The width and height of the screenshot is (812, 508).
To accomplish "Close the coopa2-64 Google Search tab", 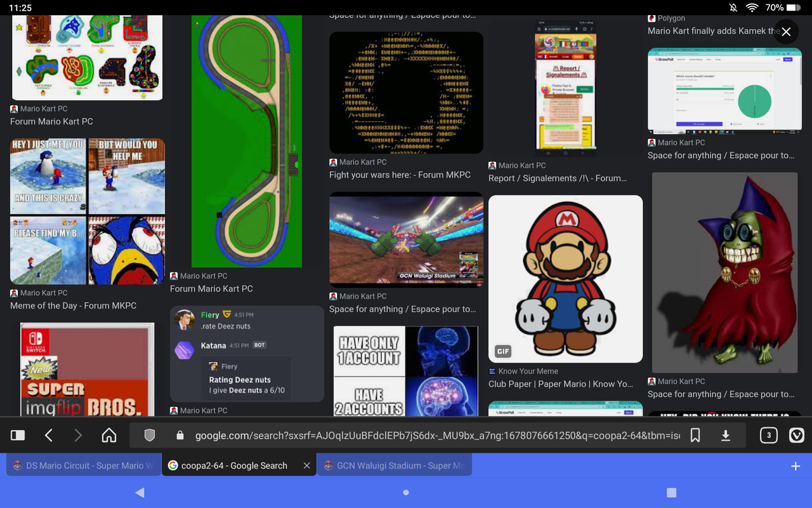I will pyautogui.click(x=306, y=465).
